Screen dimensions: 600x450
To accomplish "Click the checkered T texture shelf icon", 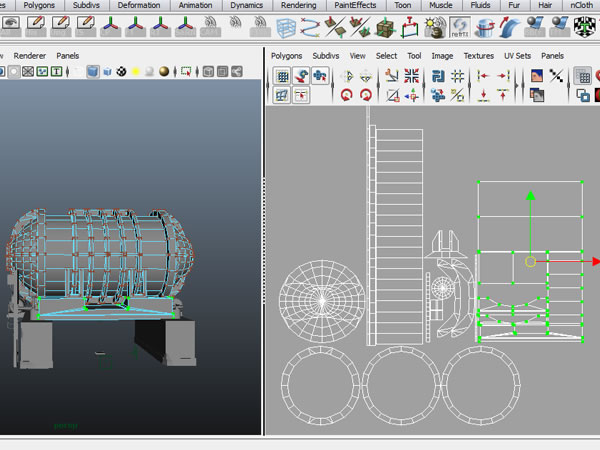I will (585, 28).
